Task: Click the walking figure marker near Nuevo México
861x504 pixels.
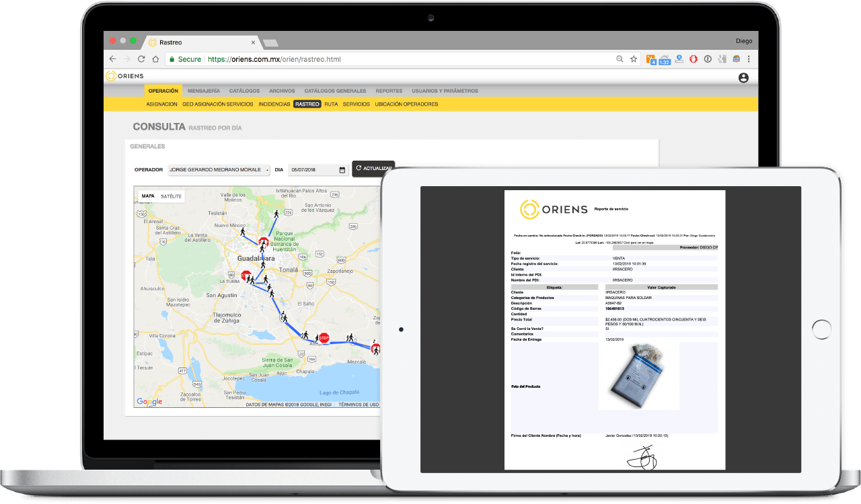Action: click(x=244, y=231)
